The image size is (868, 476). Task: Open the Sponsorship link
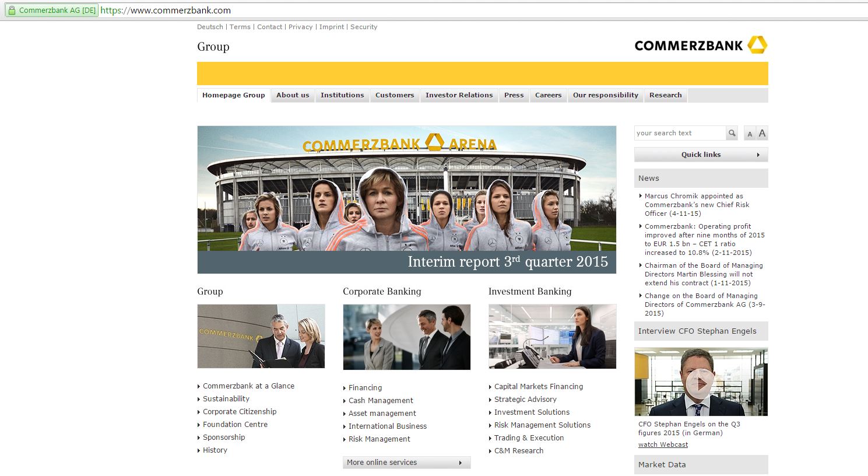pyautogui.click(x=224, y=437)
